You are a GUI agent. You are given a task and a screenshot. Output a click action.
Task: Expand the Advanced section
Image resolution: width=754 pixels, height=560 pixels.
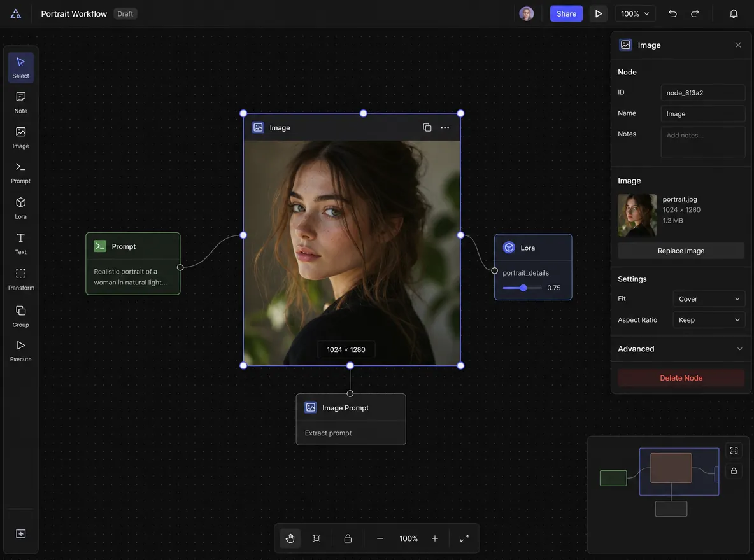tap(681, 349)
